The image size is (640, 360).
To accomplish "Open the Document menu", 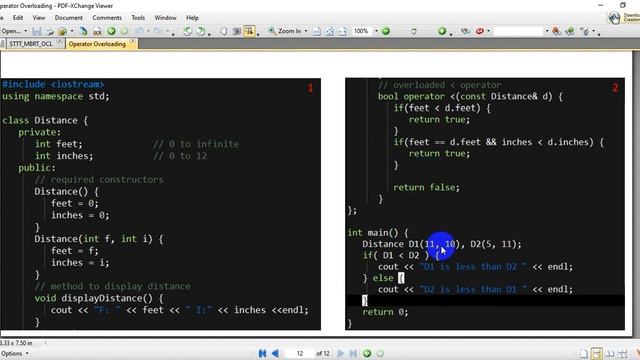I will (x=69, y=18).
